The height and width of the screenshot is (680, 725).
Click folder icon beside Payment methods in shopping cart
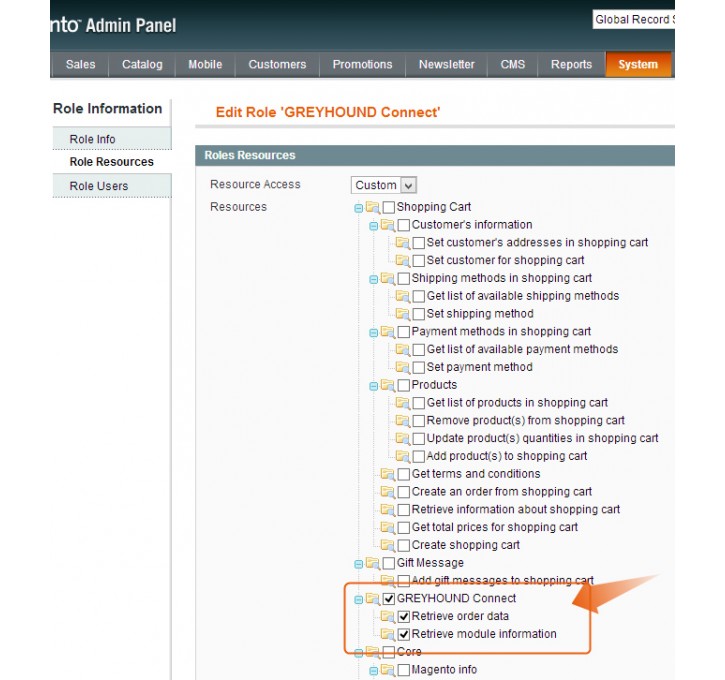387,332
